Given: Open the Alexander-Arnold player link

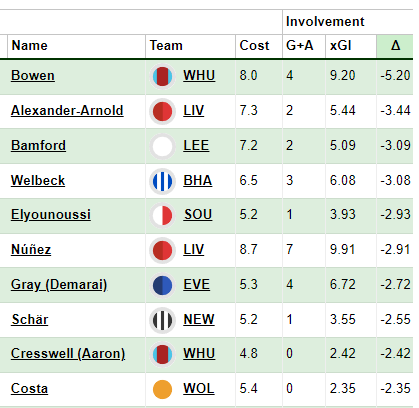Looking at the screenshot, I should (67, 111).
